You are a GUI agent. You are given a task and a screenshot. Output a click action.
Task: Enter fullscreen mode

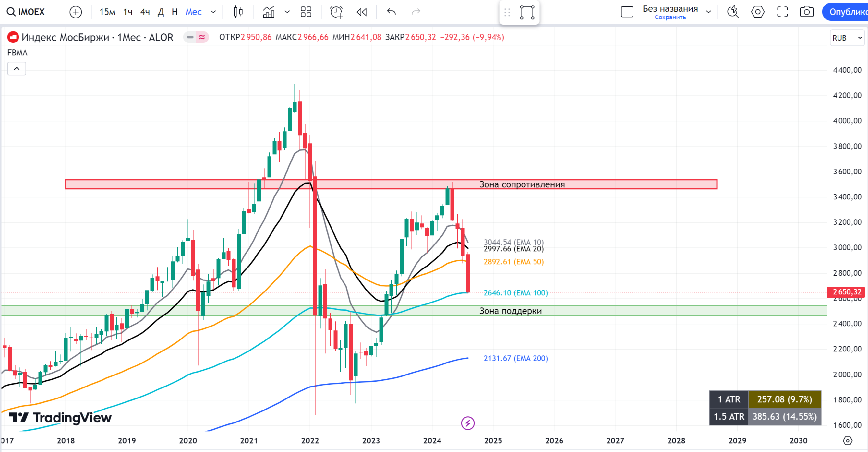782,12
